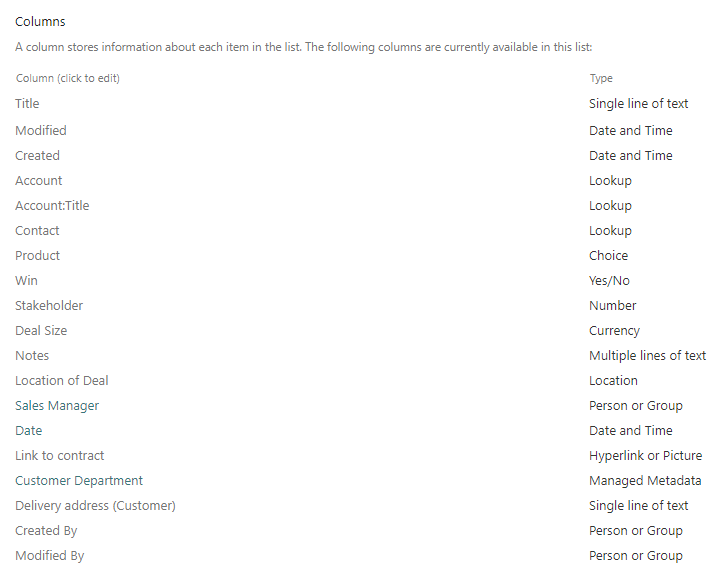Open the Title column settings

tap(27, 104)
